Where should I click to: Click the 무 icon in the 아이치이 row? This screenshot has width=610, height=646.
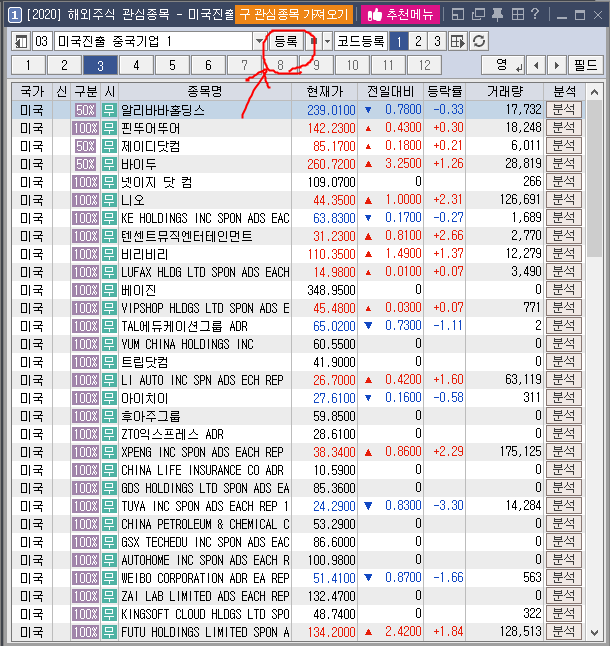coord(109,398)
